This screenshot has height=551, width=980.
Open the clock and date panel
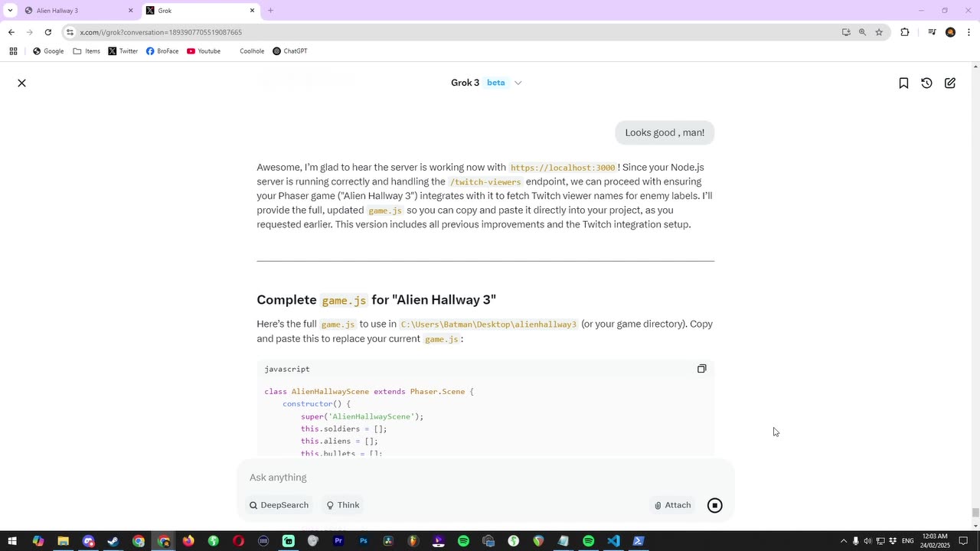pos(935,541)
